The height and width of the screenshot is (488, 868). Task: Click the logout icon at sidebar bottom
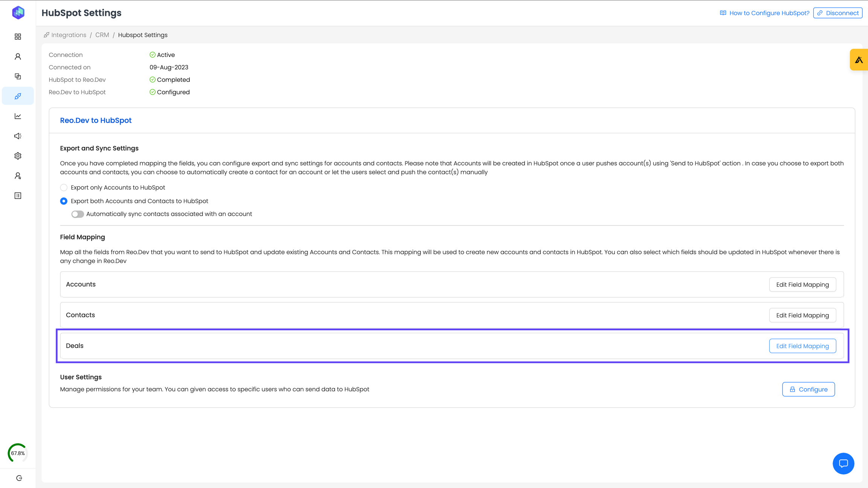(19, 478)
